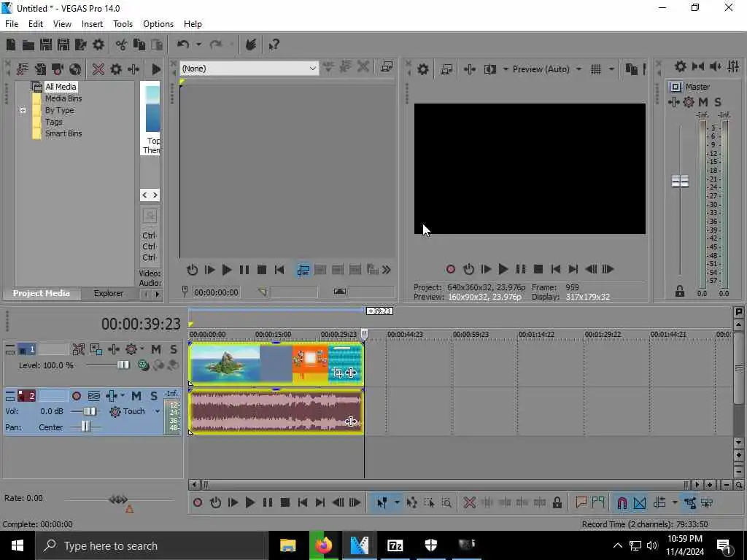Open the Insert menu
The height and width of the screenshot is (560, 747).
tap(92, 24)
